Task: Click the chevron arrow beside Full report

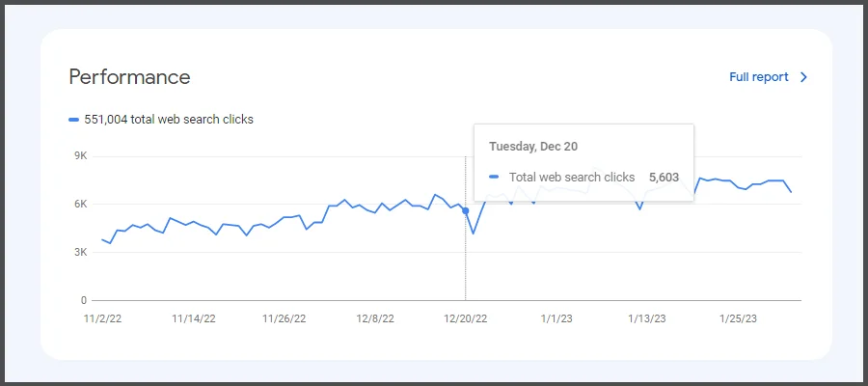Action: 804,77
